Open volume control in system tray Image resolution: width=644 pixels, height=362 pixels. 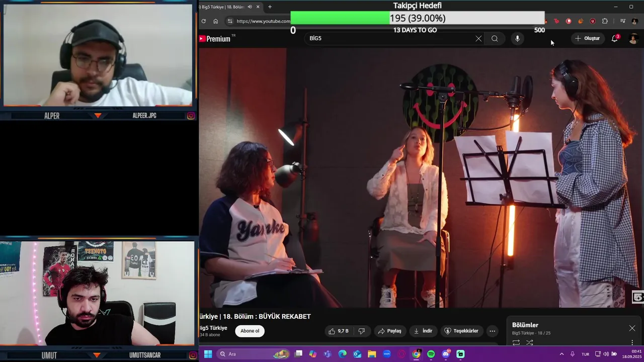606,354
